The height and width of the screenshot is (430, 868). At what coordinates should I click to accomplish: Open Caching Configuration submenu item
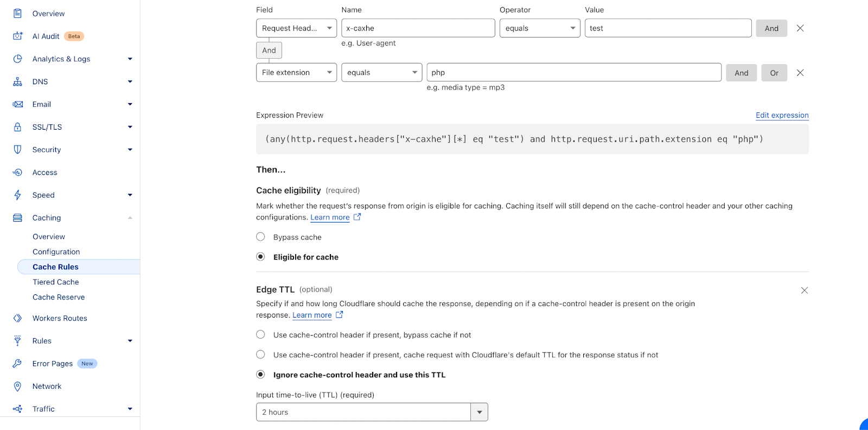pos(56,252)
